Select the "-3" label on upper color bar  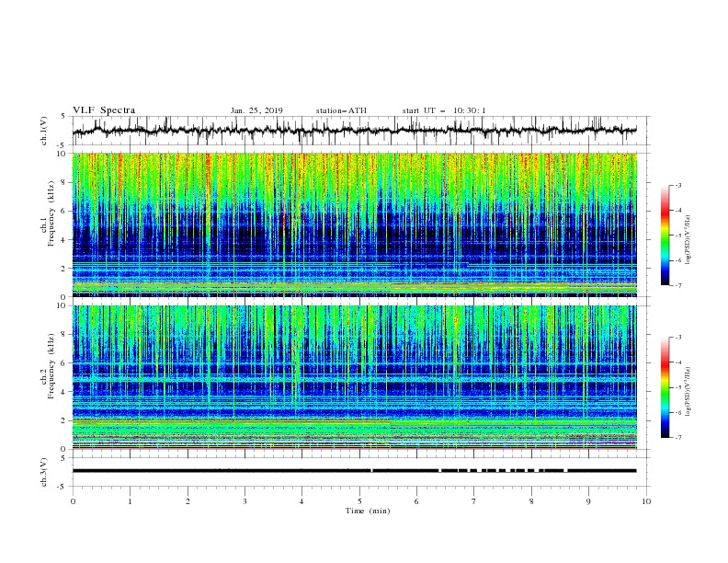(x=677, y=185)
